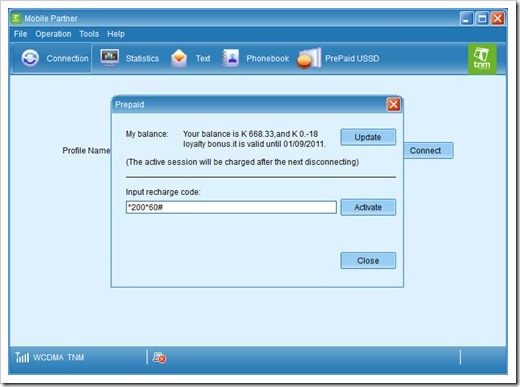
Task: Click the 'Prepaid' dialog title
Action: point(130,105)
